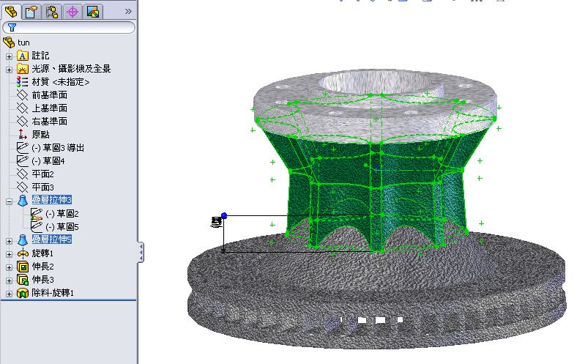Select the 原點 origin icon
This screenshot has height=364, width=588.
tap(23, 134)
